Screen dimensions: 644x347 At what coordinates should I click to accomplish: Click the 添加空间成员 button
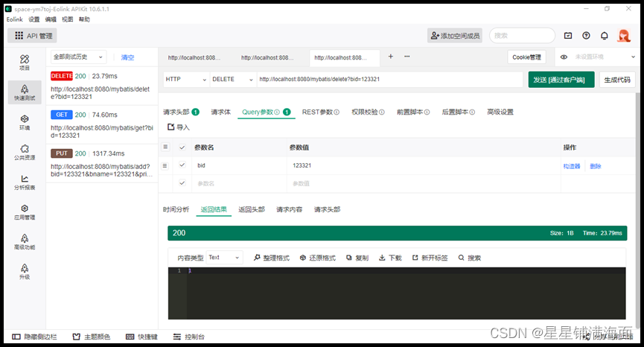pos(455,36)
